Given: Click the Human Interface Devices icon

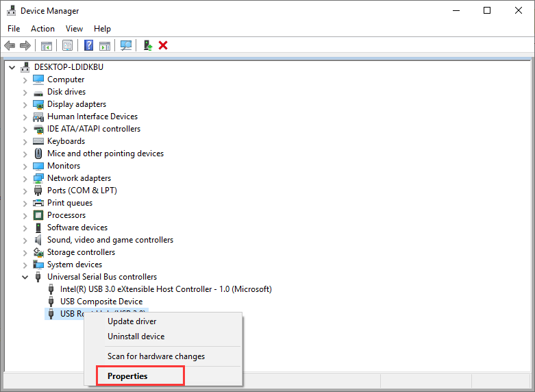Looking at the screenshot, I should pyautogui.click(x=38, y=117).
